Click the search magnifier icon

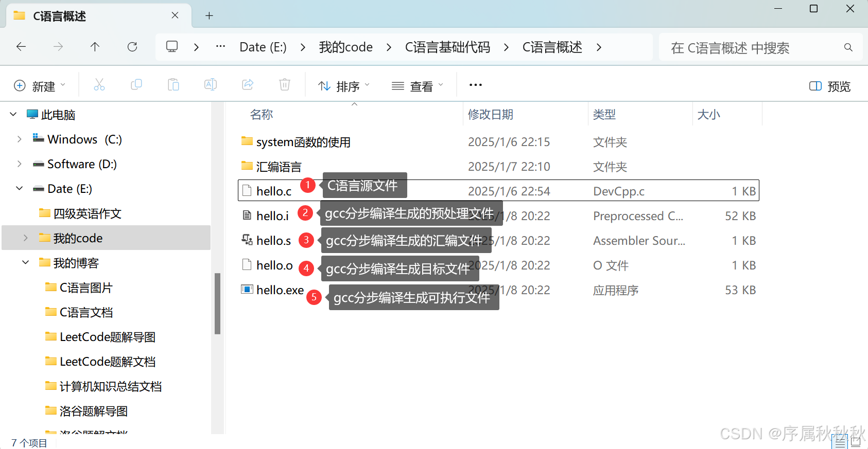coord(848,47)
